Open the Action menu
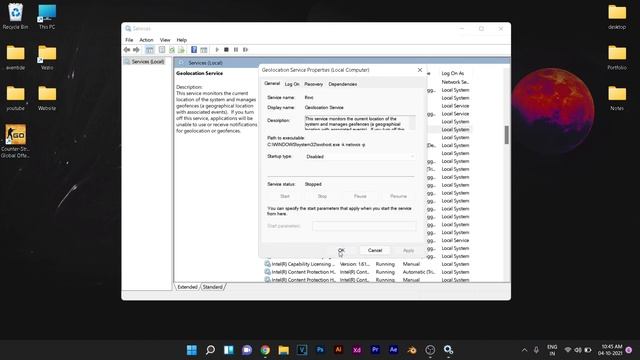 pos(146,40)
